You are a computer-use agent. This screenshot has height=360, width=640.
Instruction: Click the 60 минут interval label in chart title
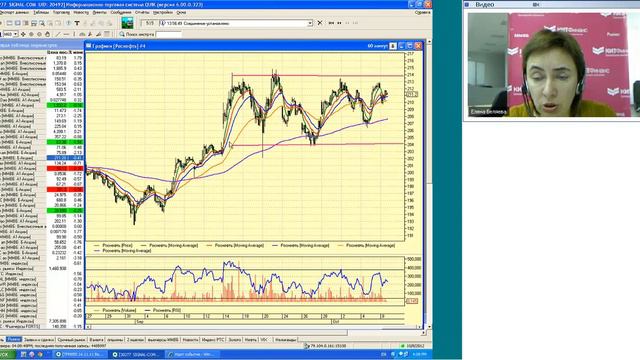(377, 46)
